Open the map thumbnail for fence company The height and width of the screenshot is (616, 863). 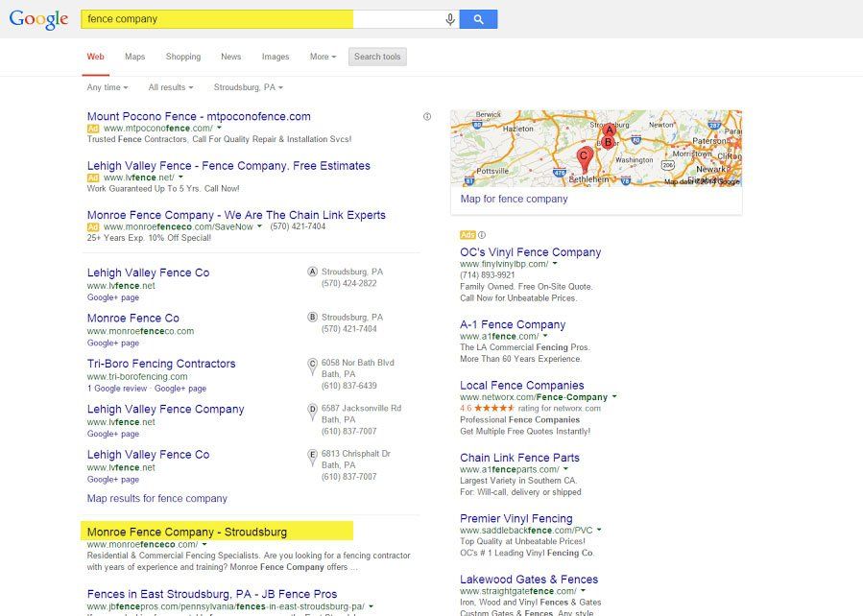point(596,149)
